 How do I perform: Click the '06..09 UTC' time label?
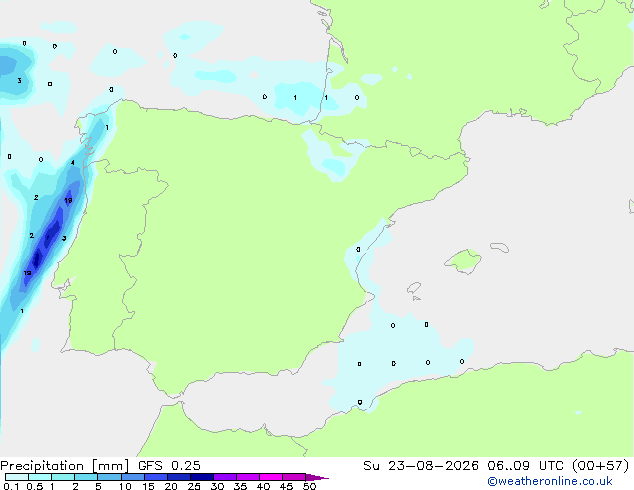pyautogui.click(x=525, y=466)
